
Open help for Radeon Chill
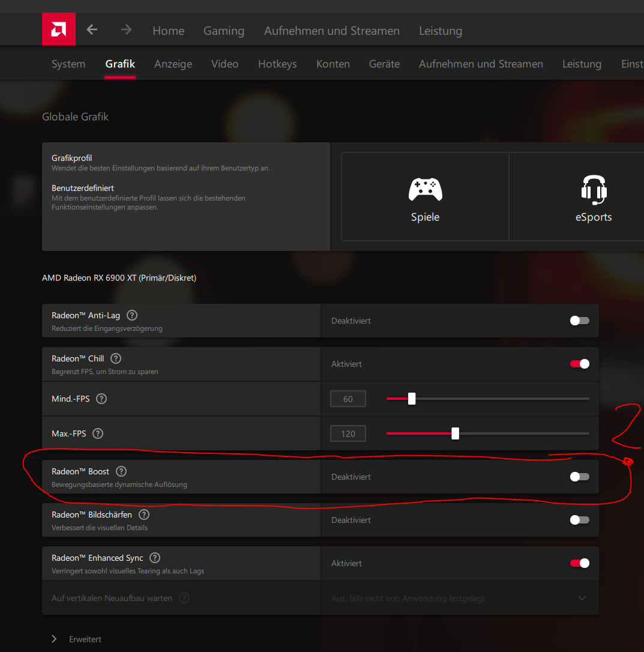coord(116,358)
